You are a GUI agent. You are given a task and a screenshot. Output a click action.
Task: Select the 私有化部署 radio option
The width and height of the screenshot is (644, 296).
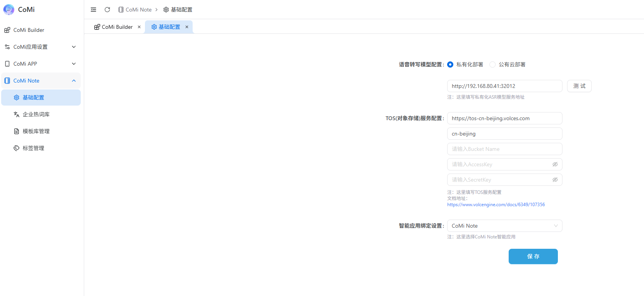click(x=450, y=64)
